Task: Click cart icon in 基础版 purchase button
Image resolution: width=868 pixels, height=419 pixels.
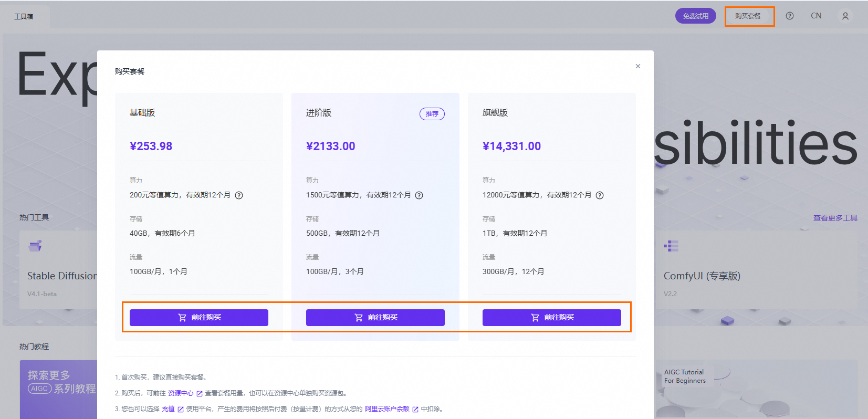Action: 182,318
